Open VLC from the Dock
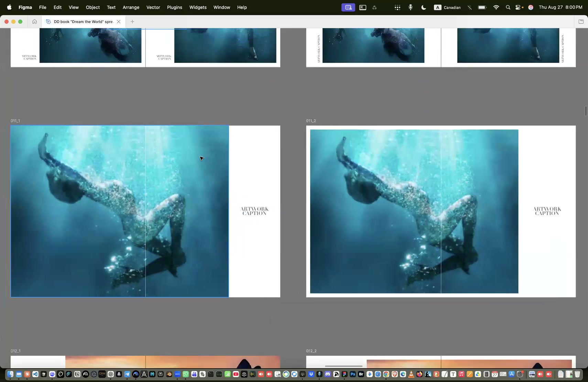588x382 pixels. [411, 374]
